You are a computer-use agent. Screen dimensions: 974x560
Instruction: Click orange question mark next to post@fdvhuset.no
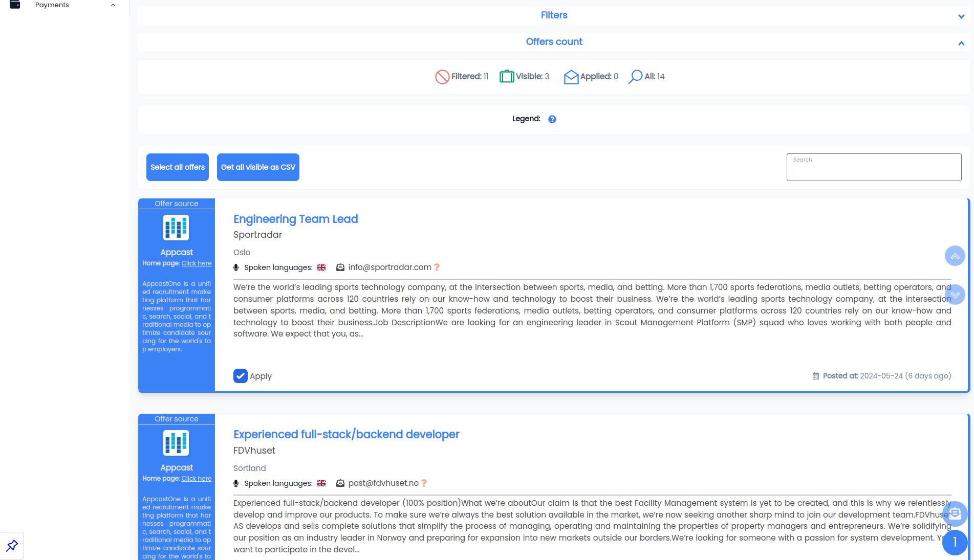(x=424, y=483)
